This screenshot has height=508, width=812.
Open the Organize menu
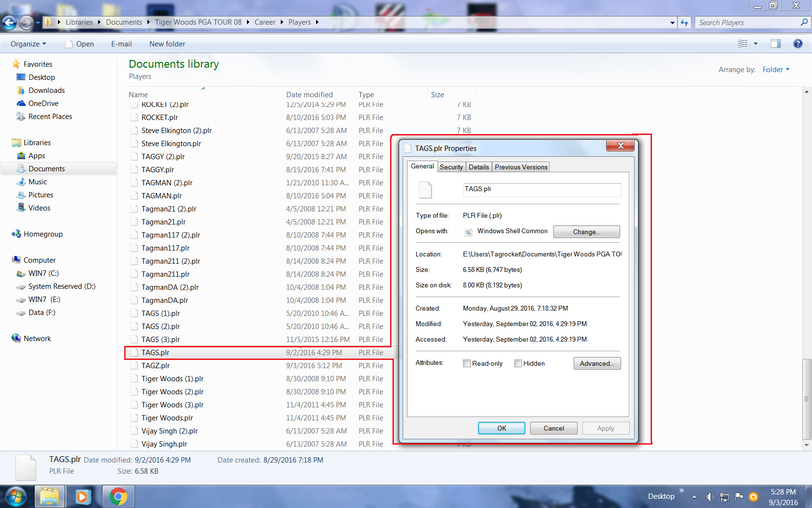tap(28, 44)
